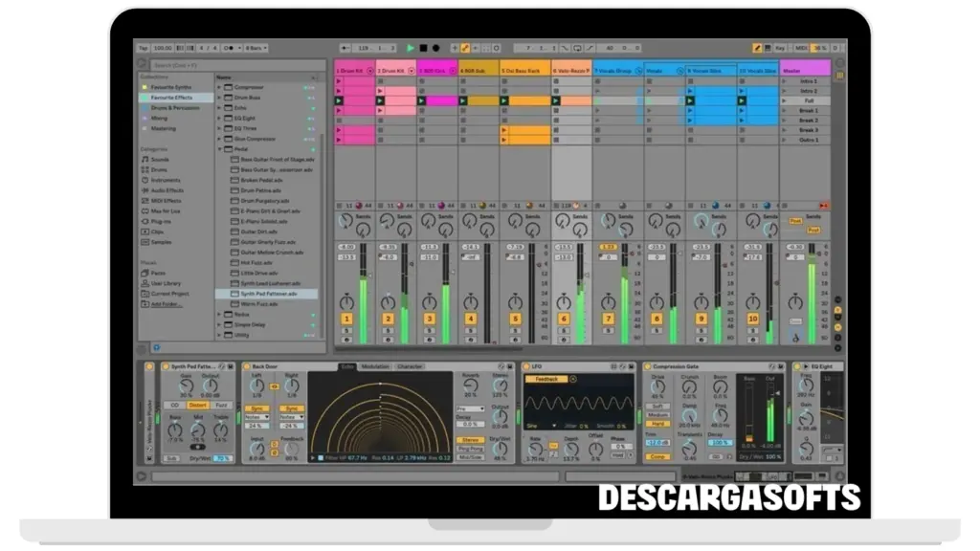Select the Sounds category icon
This screenshot has height=551, width=980.
point(145,160)
